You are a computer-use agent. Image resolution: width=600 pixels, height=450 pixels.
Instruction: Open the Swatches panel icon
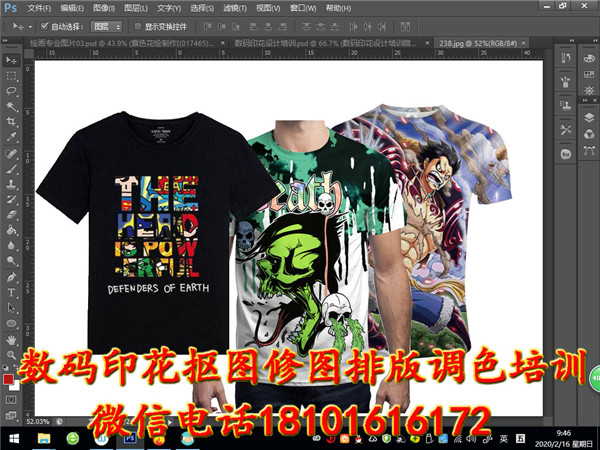[589, 74]
